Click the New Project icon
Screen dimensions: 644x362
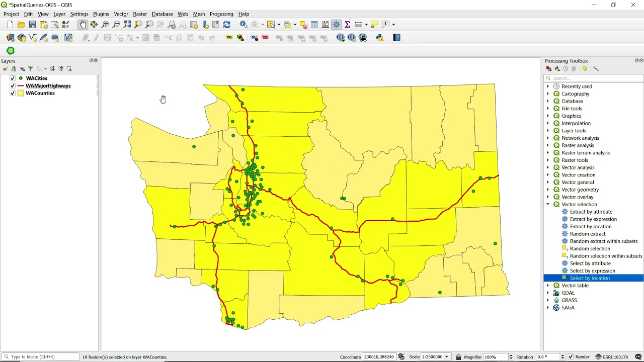[10, 24]
